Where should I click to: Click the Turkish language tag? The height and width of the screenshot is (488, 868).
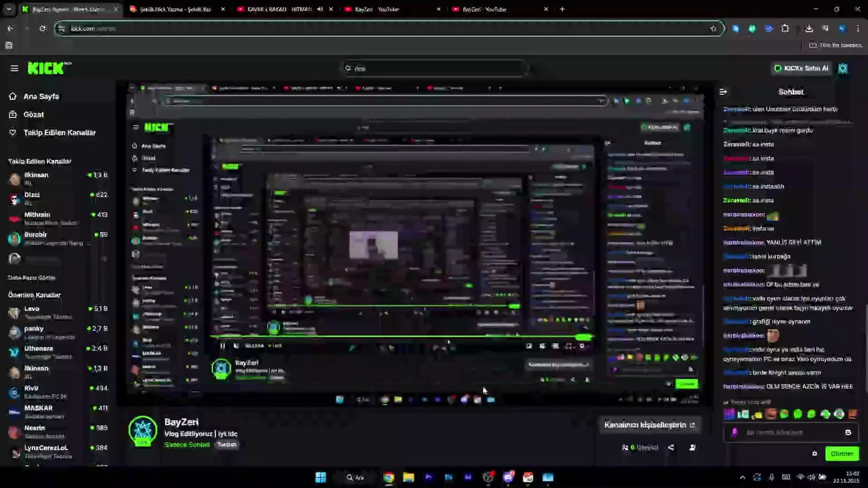(226, 445)
